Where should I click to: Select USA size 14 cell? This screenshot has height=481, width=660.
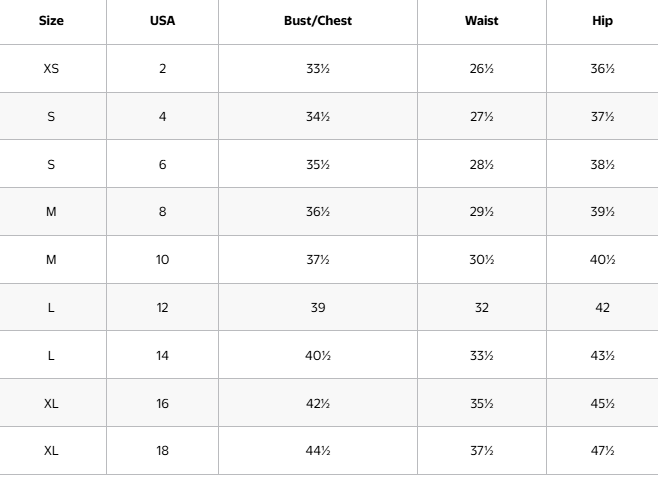coord(162,356)
